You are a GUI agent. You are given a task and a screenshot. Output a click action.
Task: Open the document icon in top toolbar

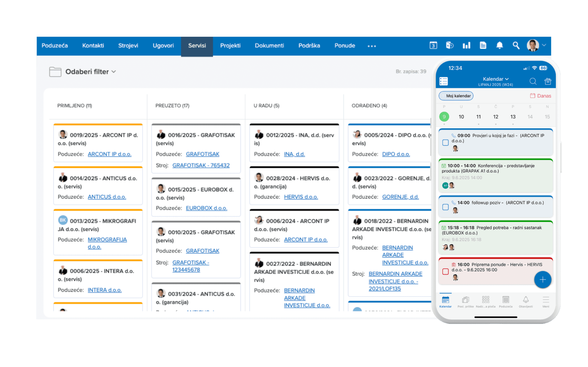[483, 45]
